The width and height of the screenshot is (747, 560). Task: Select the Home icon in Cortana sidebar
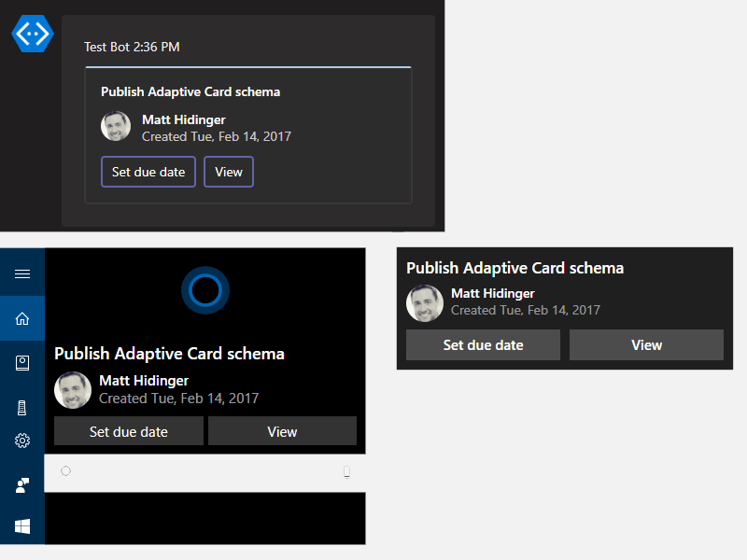point(21,317)
